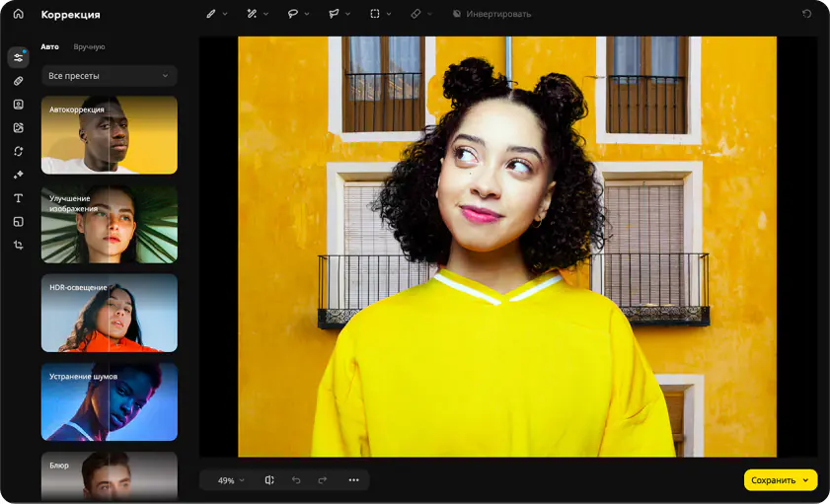Screen dimensions: 830x504
Task: Select the Eraser tool
Action: [416, 14]
